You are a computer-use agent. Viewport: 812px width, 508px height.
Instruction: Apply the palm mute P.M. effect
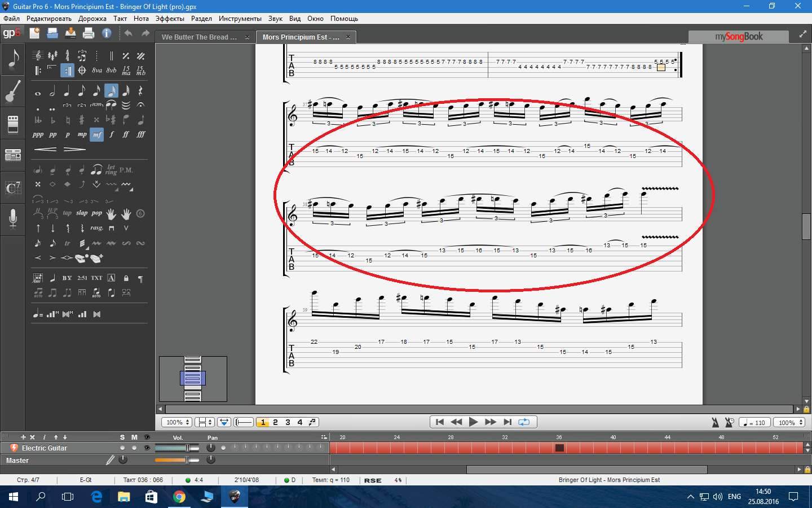126,169
